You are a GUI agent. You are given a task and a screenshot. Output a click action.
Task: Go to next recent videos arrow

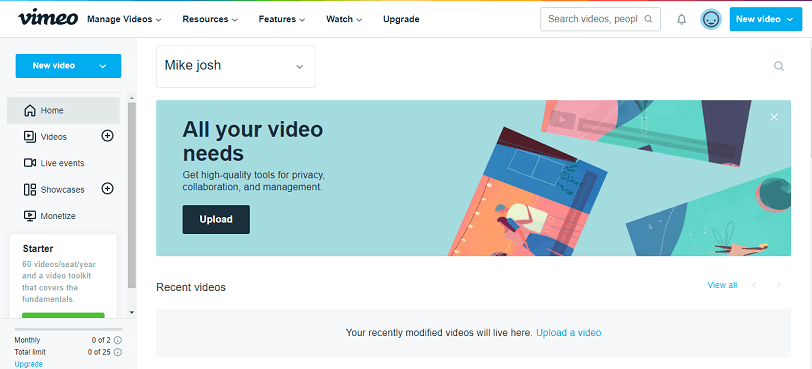(x=778, y=285)
